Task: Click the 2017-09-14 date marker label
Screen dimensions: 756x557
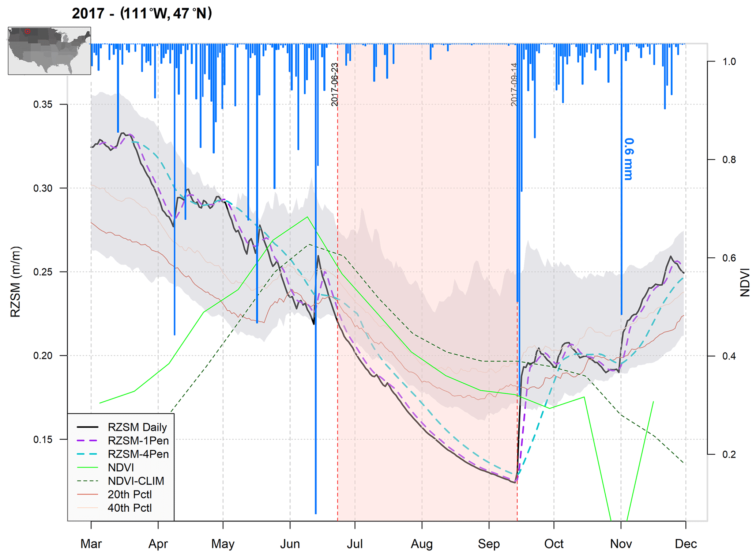Action: (514, 85)
